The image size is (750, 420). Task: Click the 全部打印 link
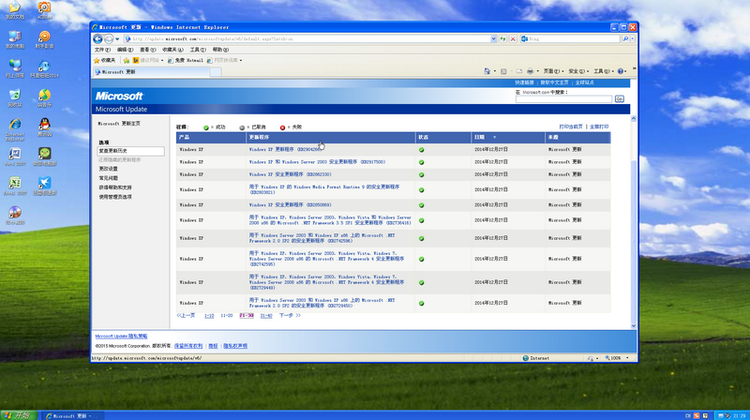599,127
